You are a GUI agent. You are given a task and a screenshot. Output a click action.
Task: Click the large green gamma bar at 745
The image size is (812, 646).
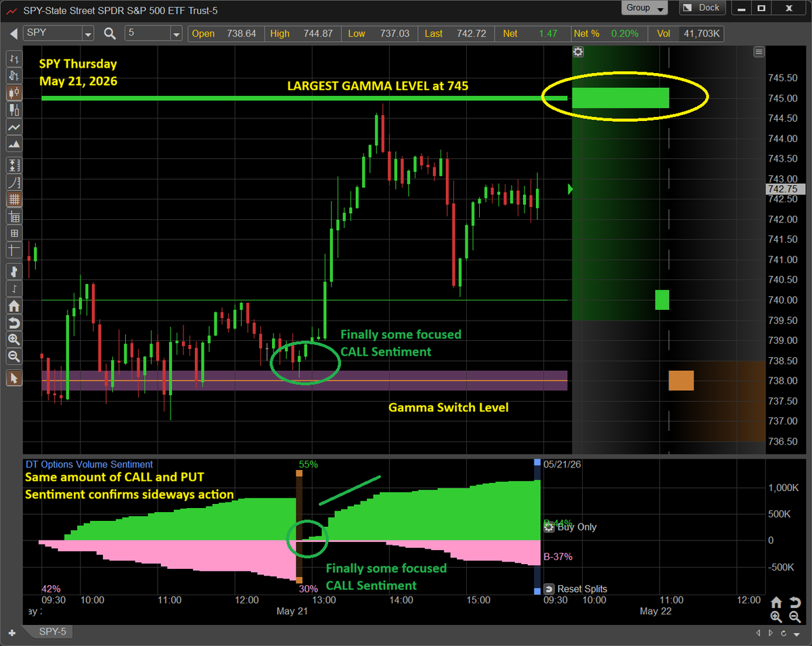(x=621, y=98)
